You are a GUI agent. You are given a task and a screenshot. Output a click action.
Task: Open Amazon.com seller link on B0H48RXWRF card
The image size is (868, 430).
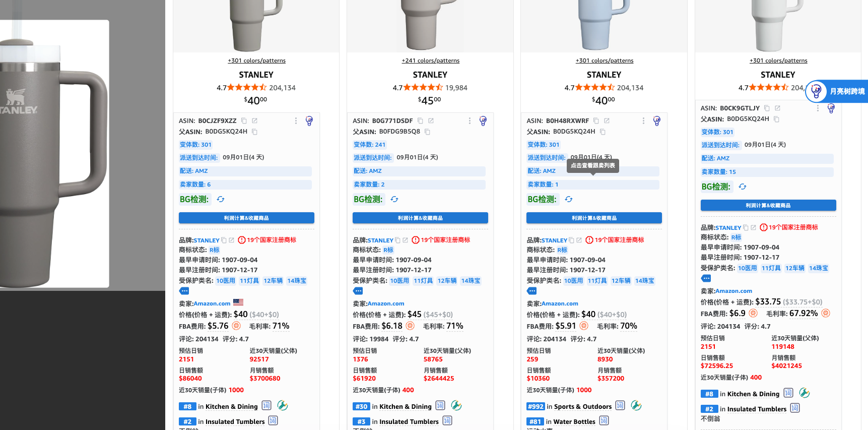point(560,304)
